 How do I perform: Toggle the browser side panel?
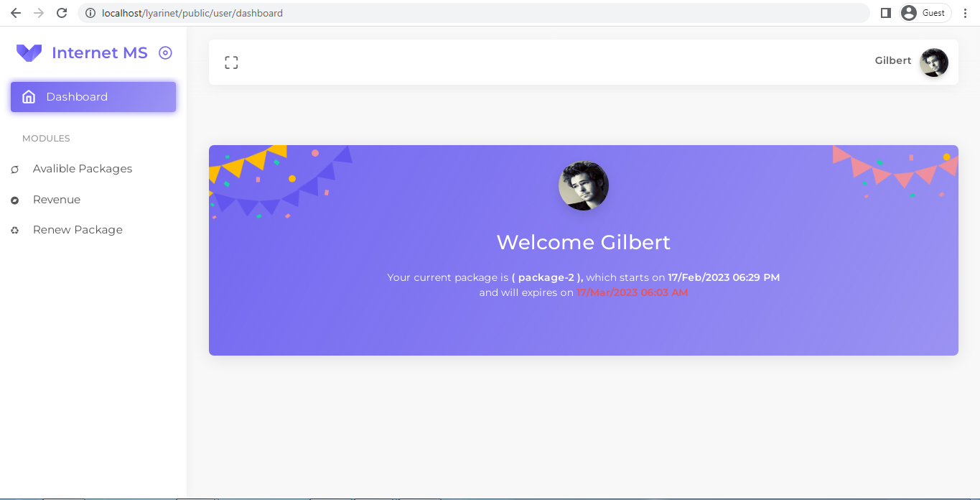point(885,12)
